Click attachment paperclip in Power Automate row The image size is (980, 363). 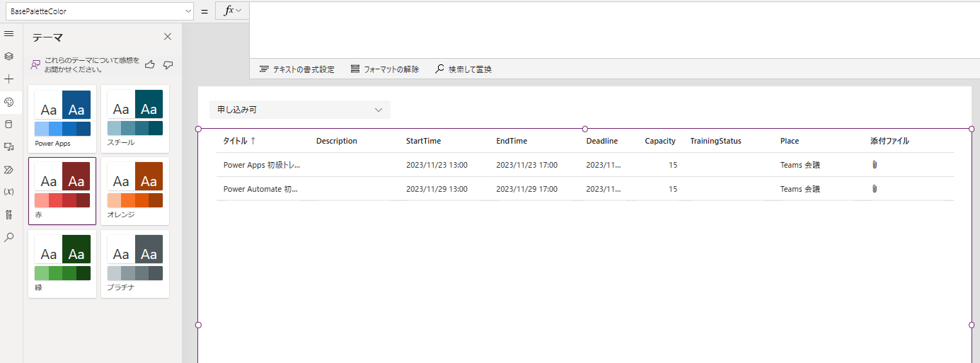tap(875, 189)
